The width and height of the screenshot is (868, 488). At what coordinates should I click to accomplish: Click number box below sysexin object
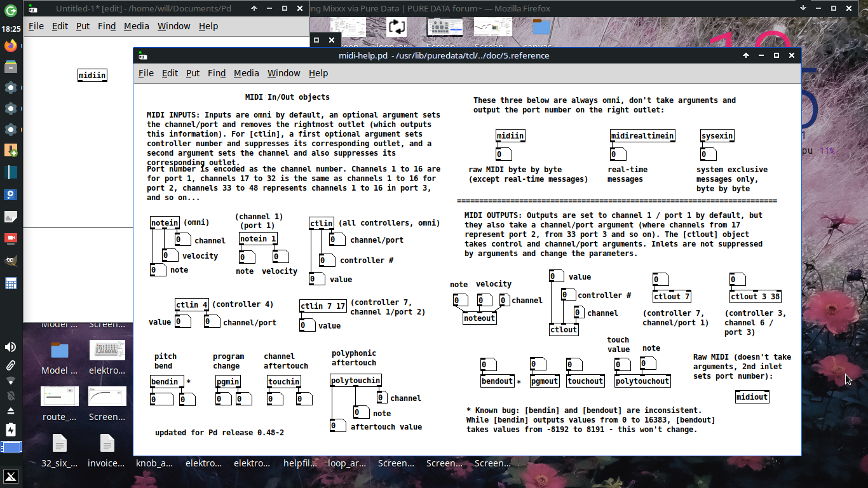pos(708,154)
